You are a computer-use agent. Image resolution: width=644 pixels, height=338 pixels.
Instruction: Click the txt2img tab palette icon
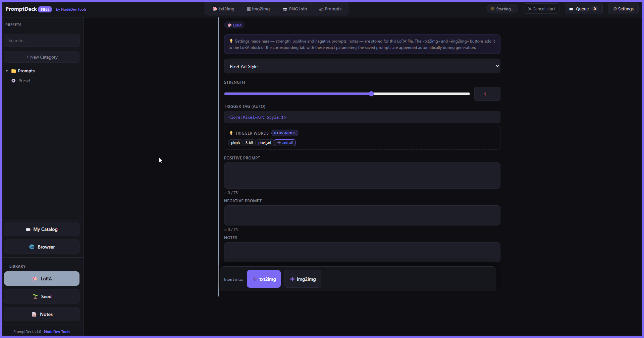pyautogui.click(x=215, y=9)
